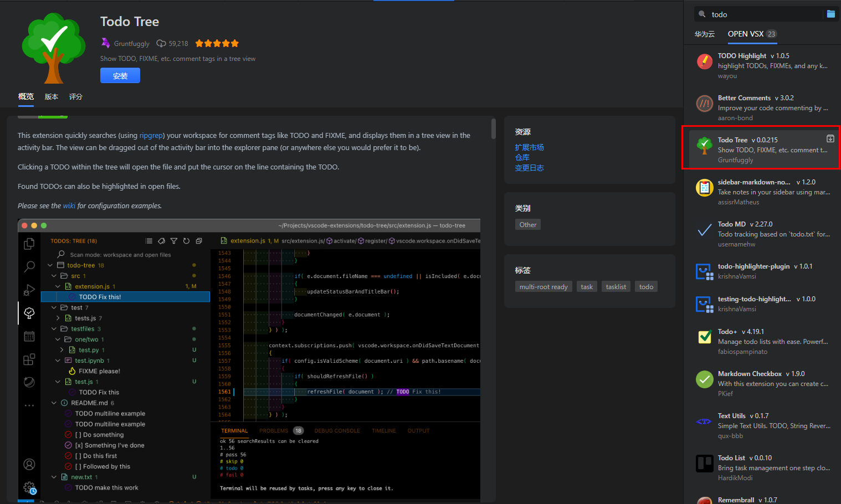Click the Text Utils extension icon
The width and height of the screenshot is (841, 504).
(x=704, y=421)
